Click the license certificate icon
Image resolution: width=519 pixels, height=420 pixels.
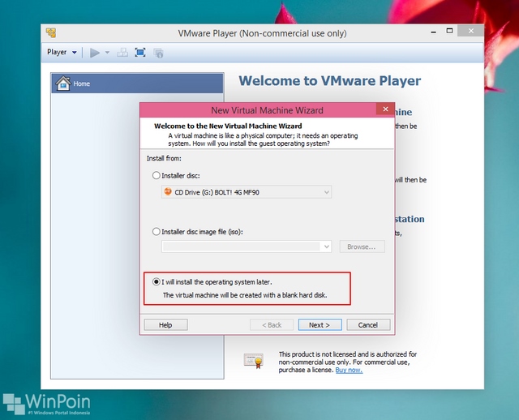254,361
